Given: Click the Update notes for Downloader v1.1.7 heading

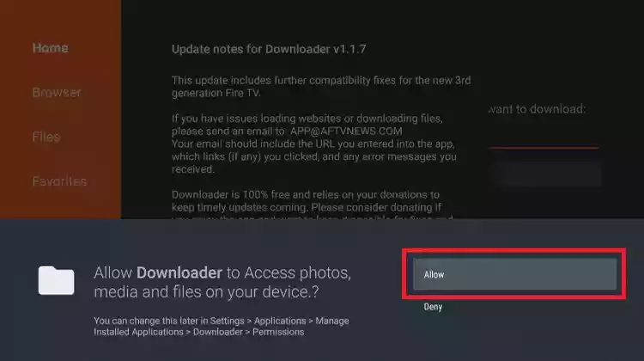Looking at the screenshot, I should [269, 49].
